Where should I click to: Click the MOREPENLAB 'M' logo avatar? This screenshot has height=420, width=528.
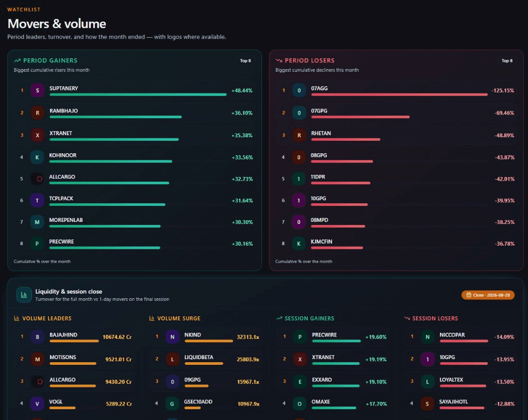pos(37,222)
